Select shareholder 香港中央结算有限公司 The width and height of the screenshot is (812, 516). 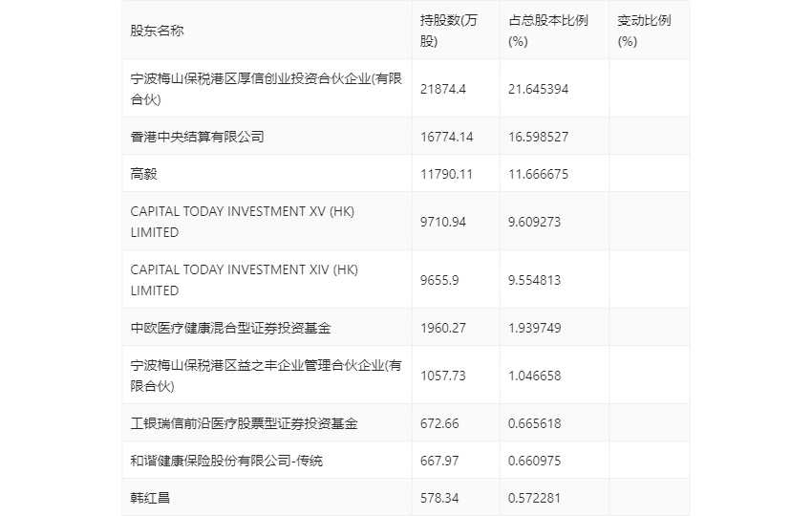tap(198, 137)
